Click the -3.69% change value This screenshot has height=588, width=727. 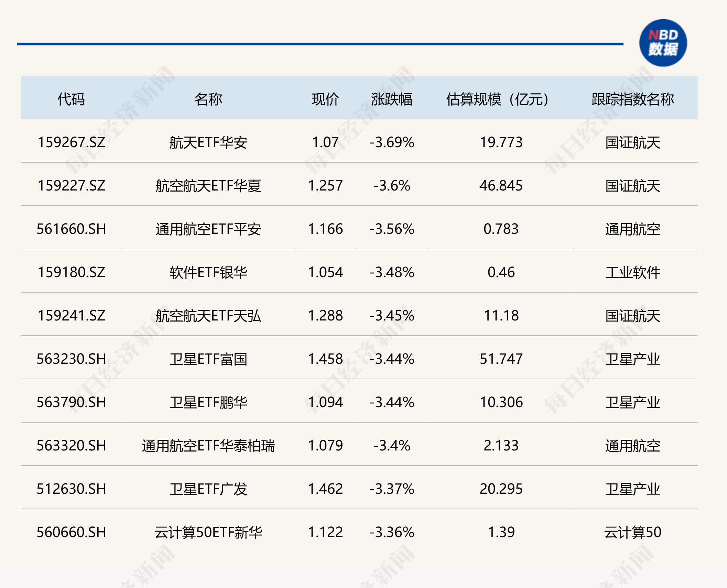tap(392, 143)
